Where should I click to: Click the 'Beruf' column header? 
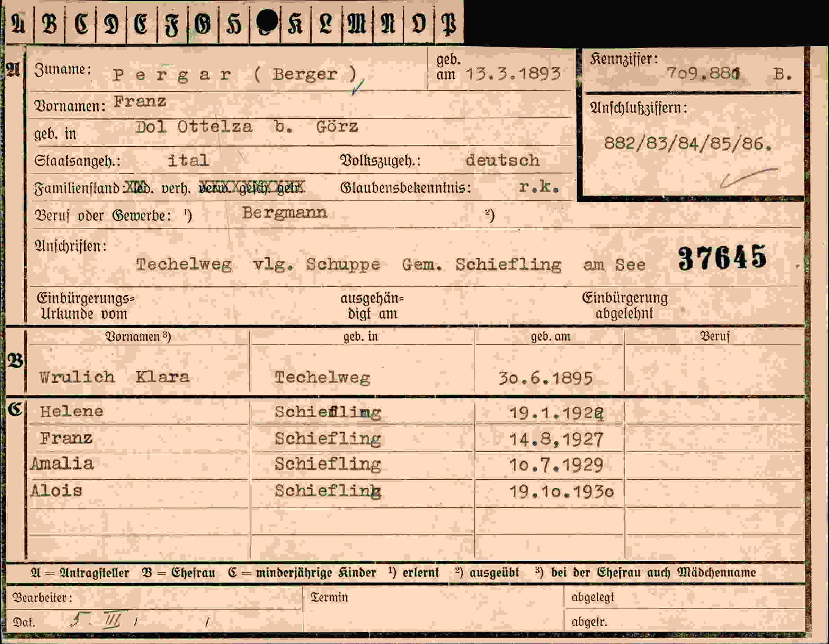tap(715, 336)
